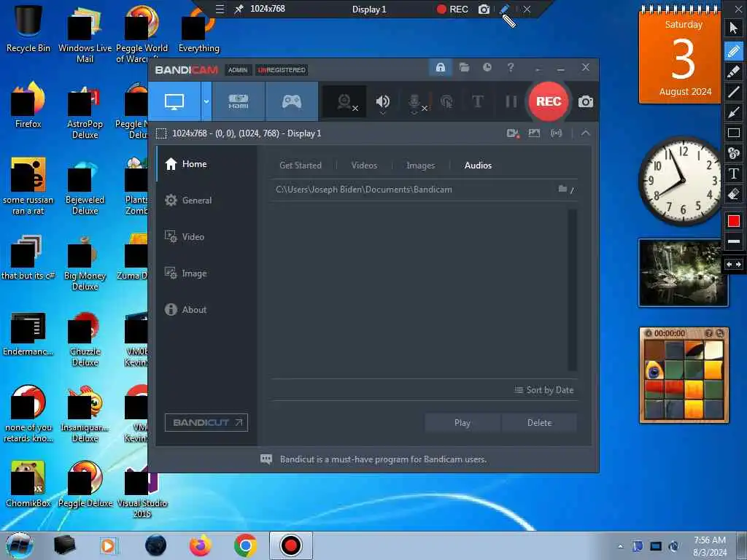Select the arrow tool in drawing toolbar
This screenshot has height=560, width=747.
point(734,112)
